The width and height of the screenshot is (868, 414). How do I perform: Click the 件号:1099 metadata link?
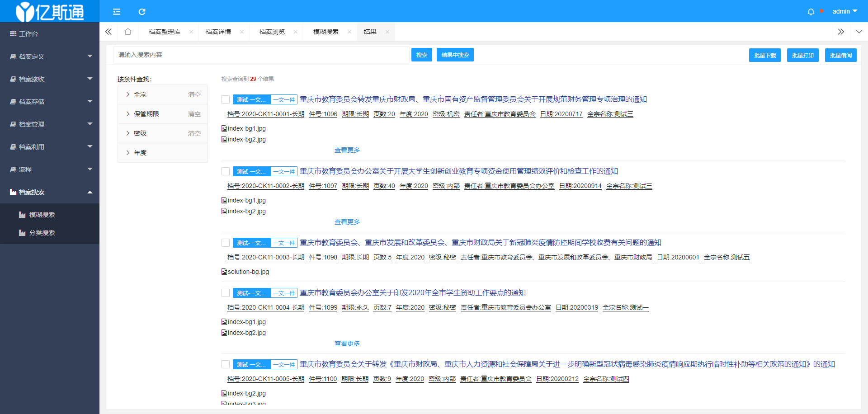coord(323,307)
